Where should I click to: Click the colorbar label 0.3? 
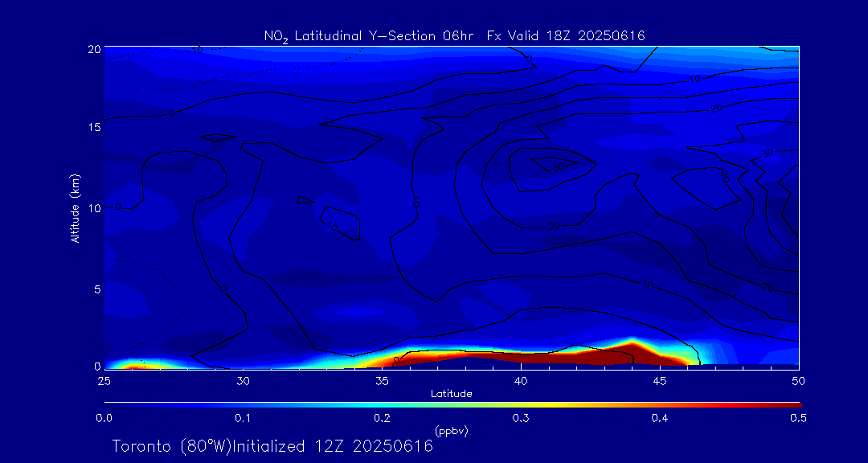coord(520,418)
